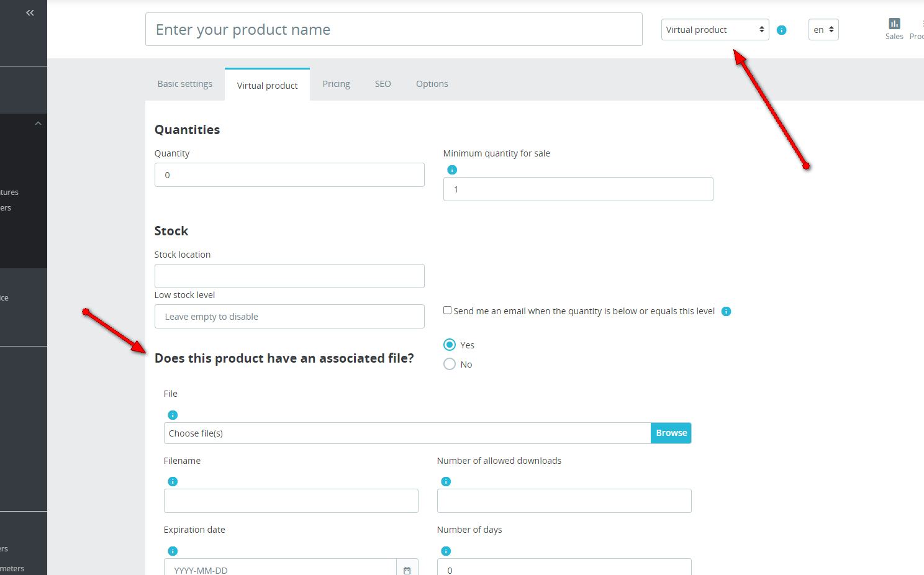The height and width of the screenshot is (575, 924).
Task: Click info icon under Number of allowed downloads
Action: pos(446,481)
